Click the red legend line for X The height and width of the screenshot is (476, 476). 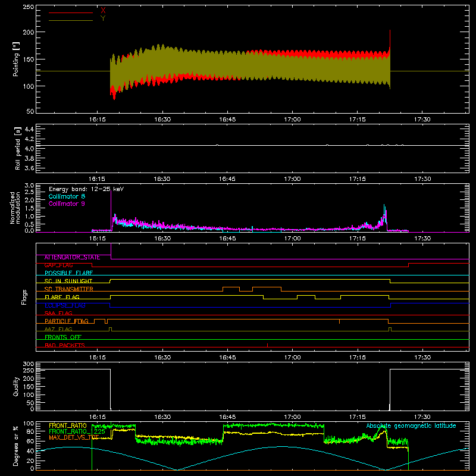click(71, 12)
